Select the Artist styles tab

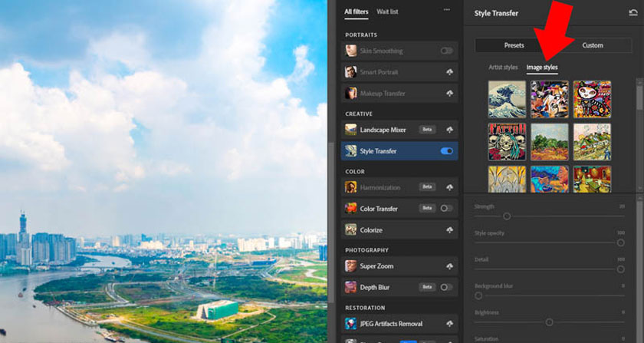[503, 67]
